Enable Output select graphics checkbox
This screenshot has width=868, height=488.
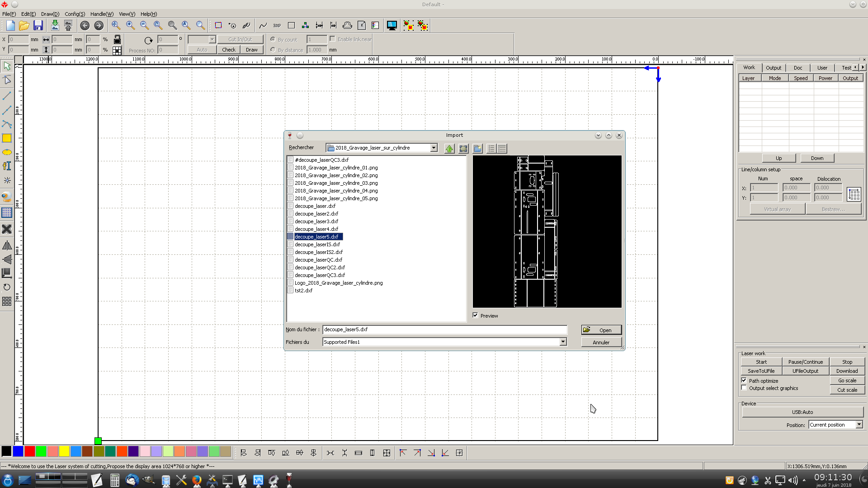click(744, 388)
